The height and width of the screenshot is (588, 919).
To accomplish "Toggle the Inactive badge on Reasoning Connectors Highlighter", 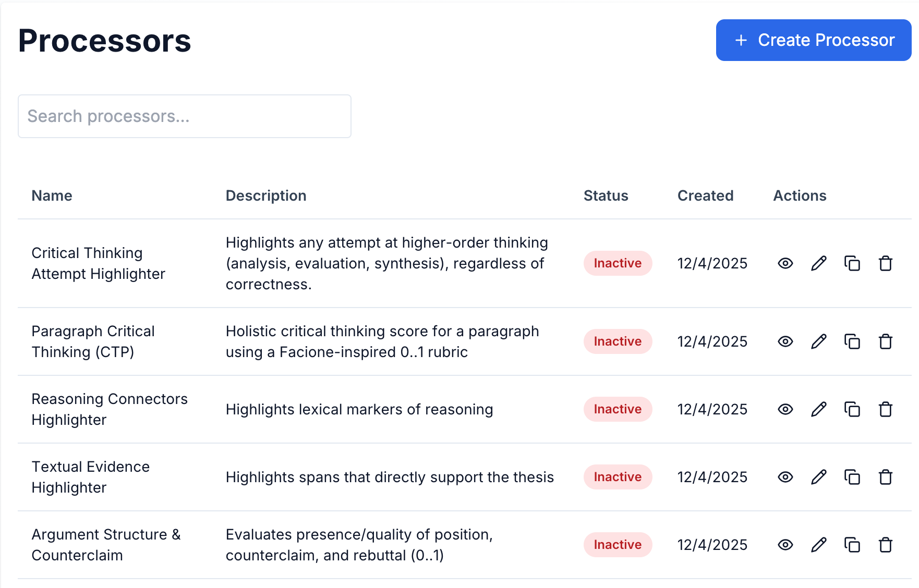I will pyautogui.click(x=618, y=409).
